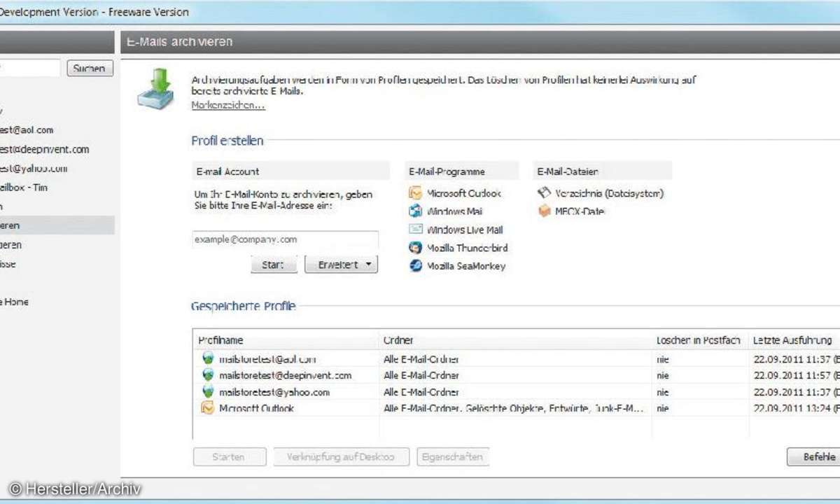Click the Windows Mail program icon

click(x=416, y=211)
